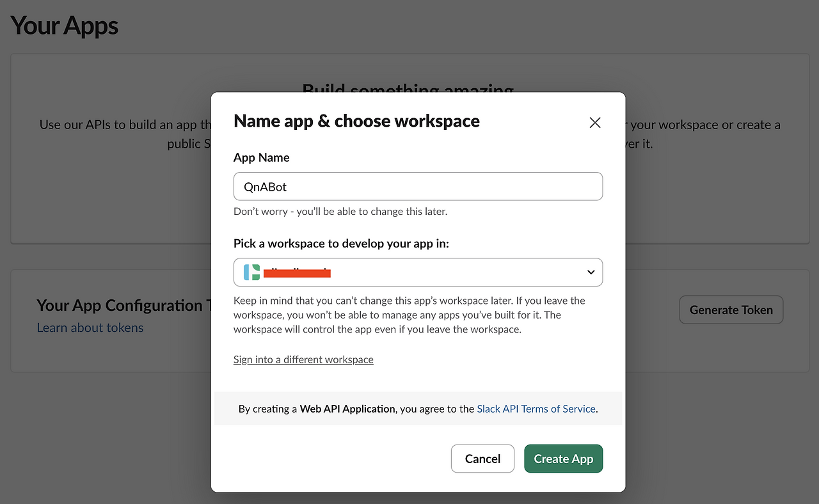Click the 'Keep in mind' workspace warning text
The image size is (819, 504).
(409, 315)
